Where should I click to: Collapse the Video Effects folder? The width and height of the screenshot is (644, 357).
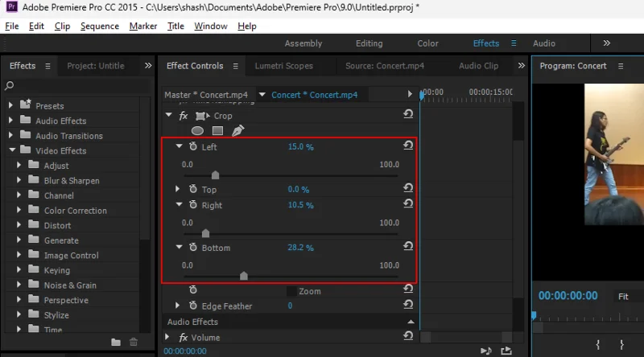pyautogui.click(x=11, y=150)
